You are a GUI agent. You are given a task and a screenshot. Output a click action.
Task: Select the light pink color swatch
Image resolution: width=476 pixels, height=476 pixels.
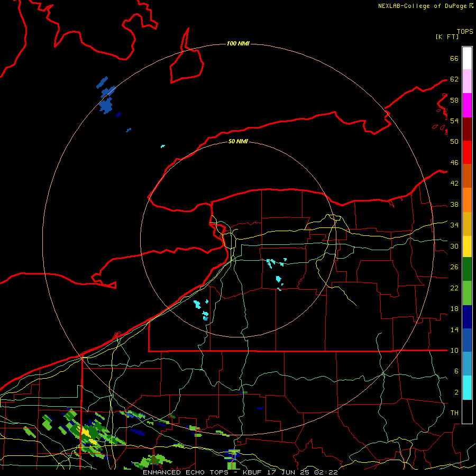(467, 81)
